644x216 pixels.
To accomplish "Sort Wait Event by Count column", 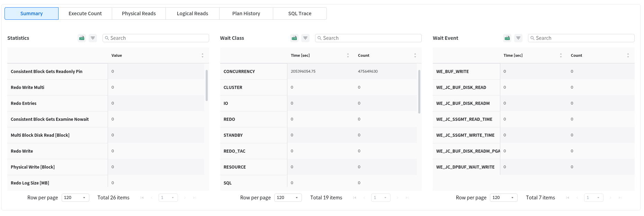I will pyautogui.click(x=628, y=55).
